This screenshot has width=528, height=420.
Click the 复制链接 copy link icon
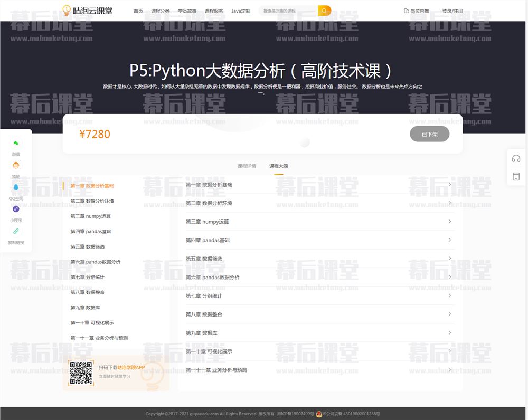[16, 232]
